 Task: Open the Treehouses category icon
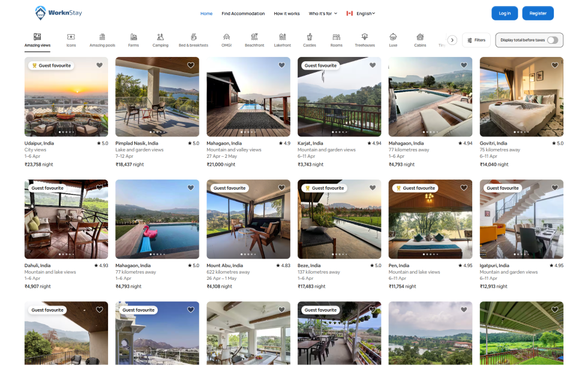point(364,37)
